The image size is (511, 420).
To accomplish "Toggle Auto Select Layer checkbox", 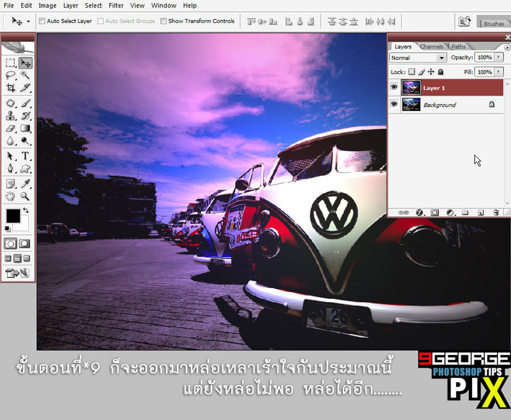I will click(x=42, y=21).
